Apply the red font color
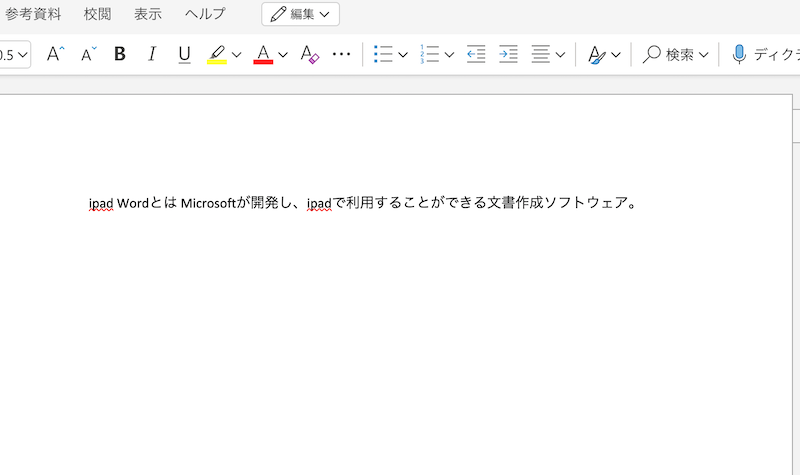This screenshot has width=800, height=475. [263, 54]
